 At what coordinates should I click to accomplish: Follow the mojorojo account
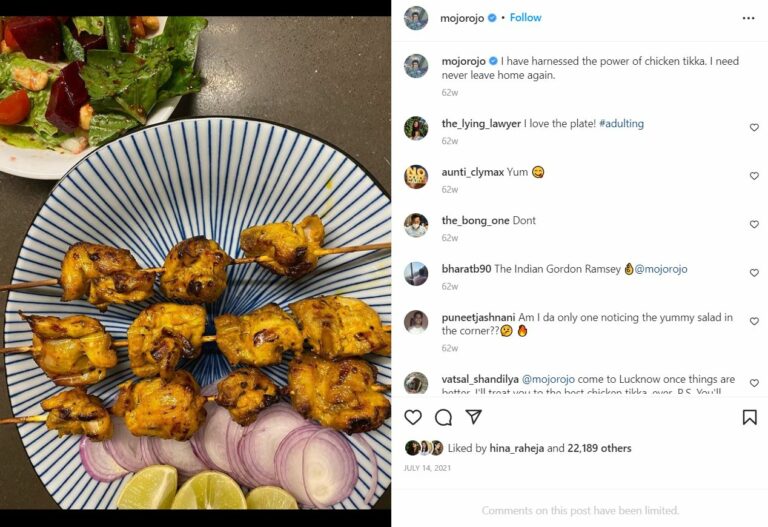click(x=525, y=18)
